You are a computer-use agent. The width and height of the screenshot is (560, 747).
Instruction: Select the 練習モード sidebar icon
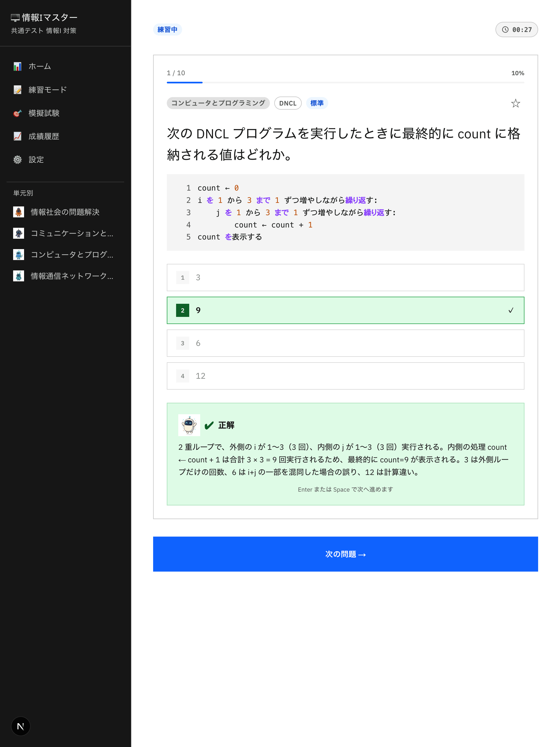tap(17, 89)
